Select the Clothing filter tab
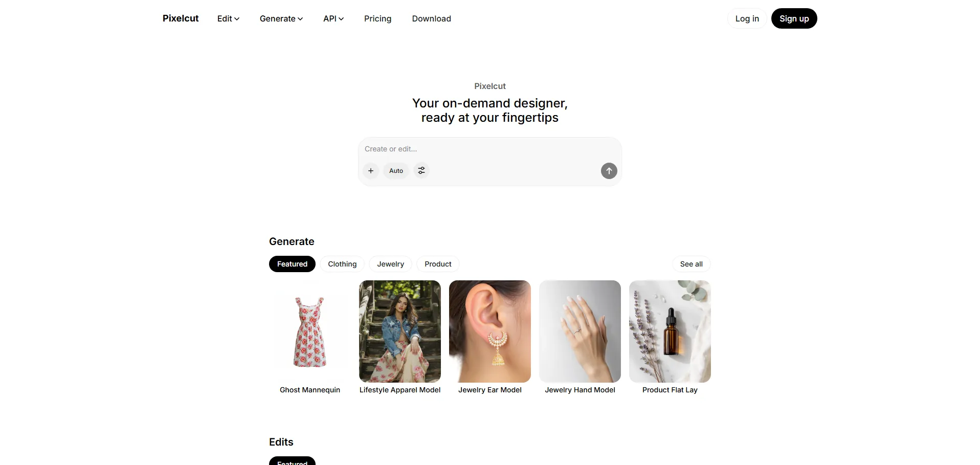 tap(342, 264)
